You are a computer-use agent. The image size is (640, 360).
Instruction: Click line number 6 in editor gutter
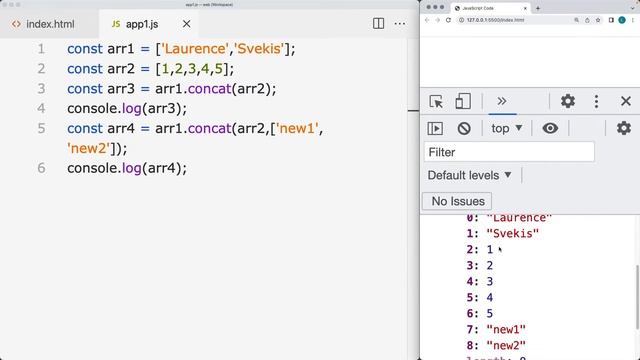click(x=41, y=168)
